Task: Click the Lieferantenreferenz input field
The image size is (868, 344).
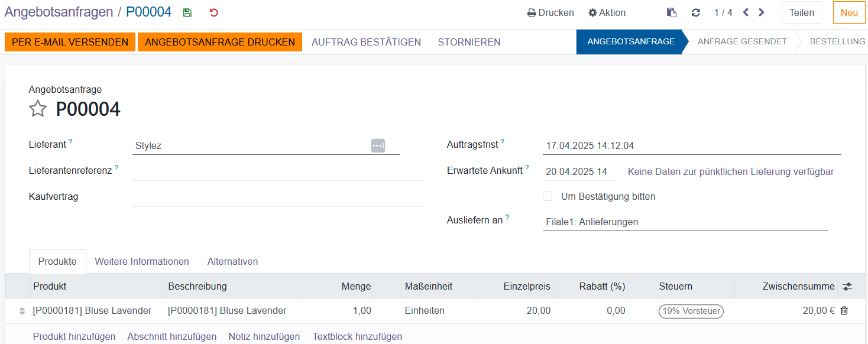Action: click(x=277, y=170)
